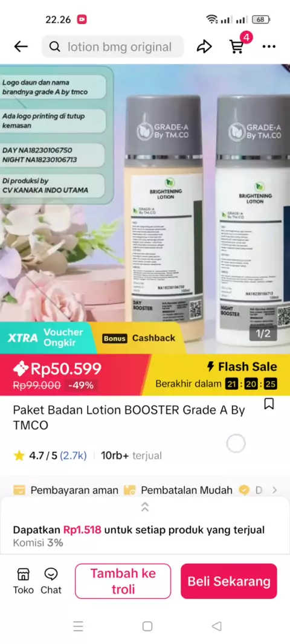Tap the Beli Sekarang button

click(229, 581)
